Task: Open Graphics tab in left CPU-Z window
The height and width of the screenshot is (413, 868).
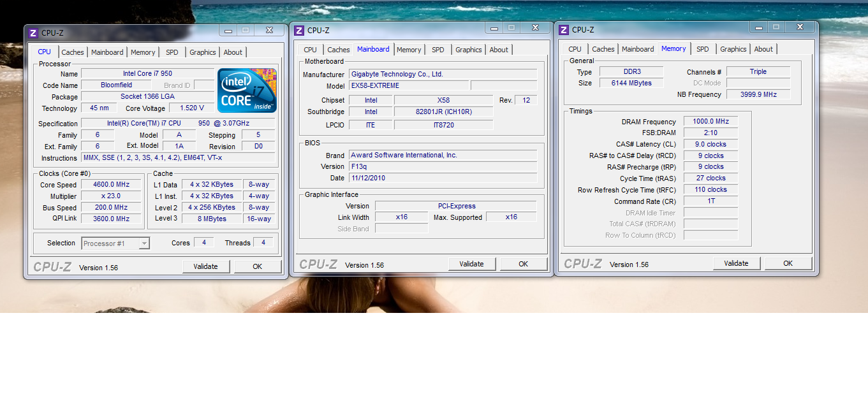Action: coord(203,52)
